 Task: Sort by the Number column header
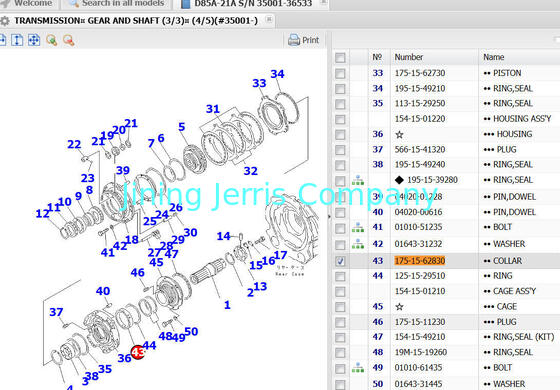click(434, 57)
